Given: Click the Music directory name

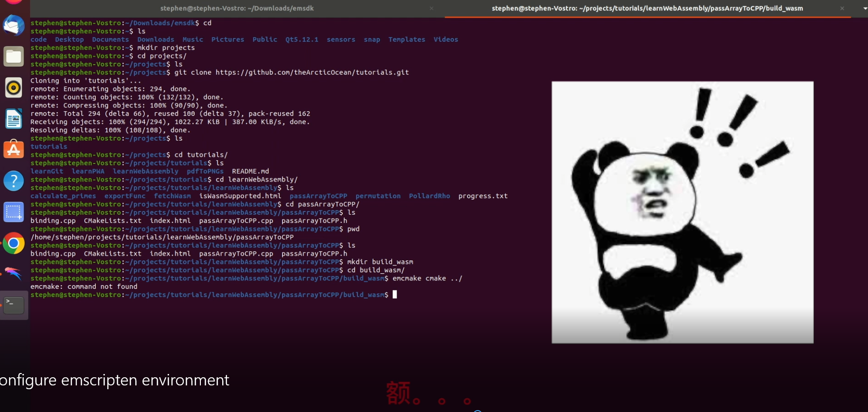Looking at the screenshot, I should click(x=193, y=39).
